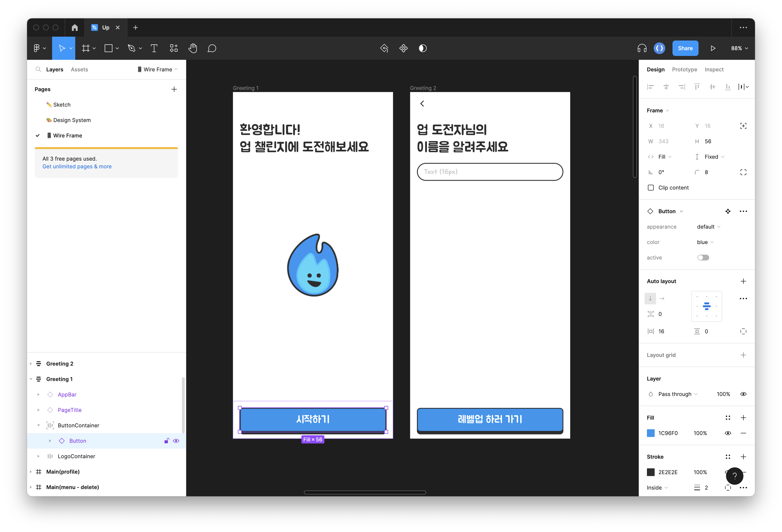
Task: Click the Dev Mode toggle icon
Action: [659, 48]
